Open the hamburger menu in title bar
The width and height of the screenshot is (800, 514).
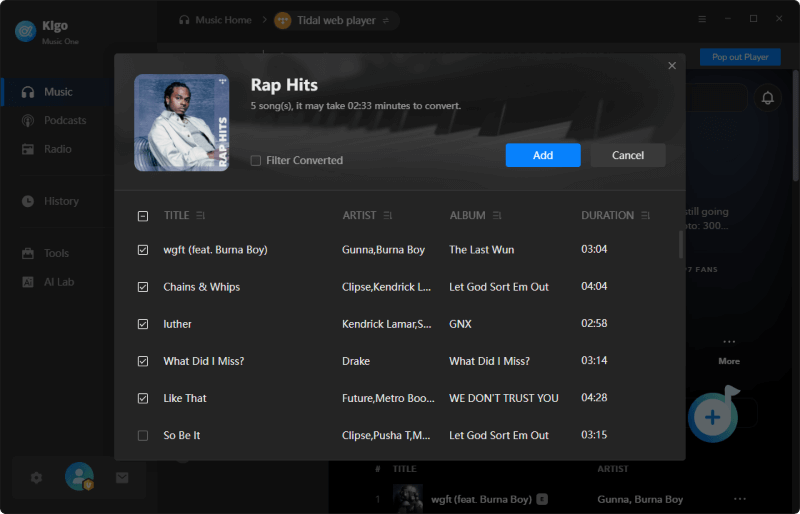point(702,19)
